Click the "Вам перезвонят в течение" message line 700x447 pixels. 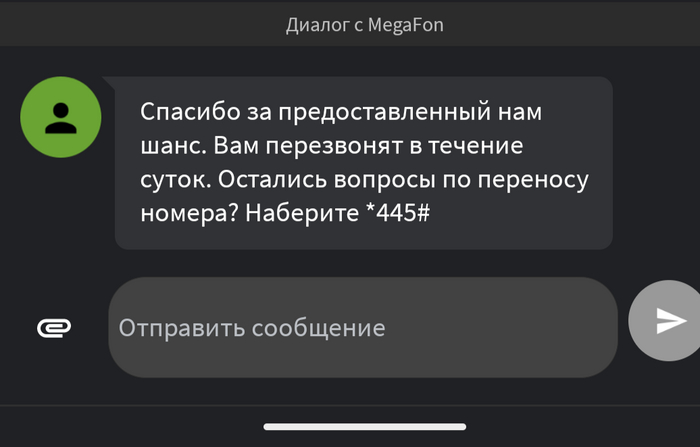click(368, 146)
